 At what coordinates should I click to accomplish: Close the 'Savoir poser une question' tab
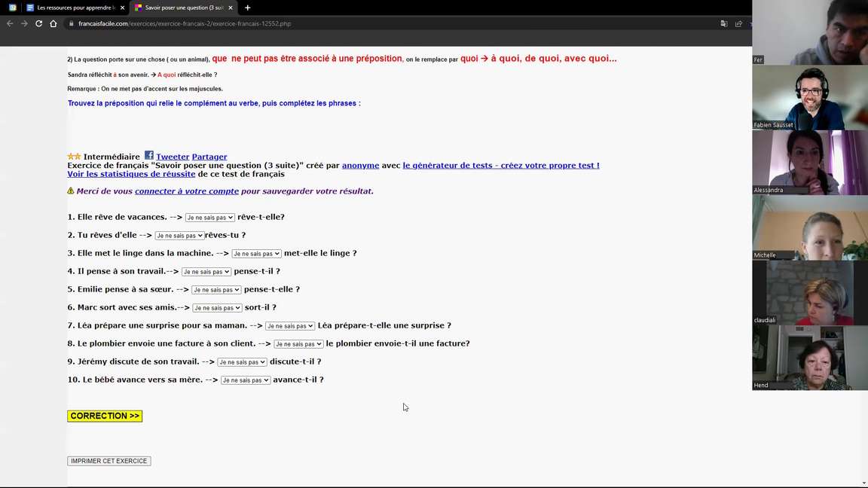click(x=231, y=8)
